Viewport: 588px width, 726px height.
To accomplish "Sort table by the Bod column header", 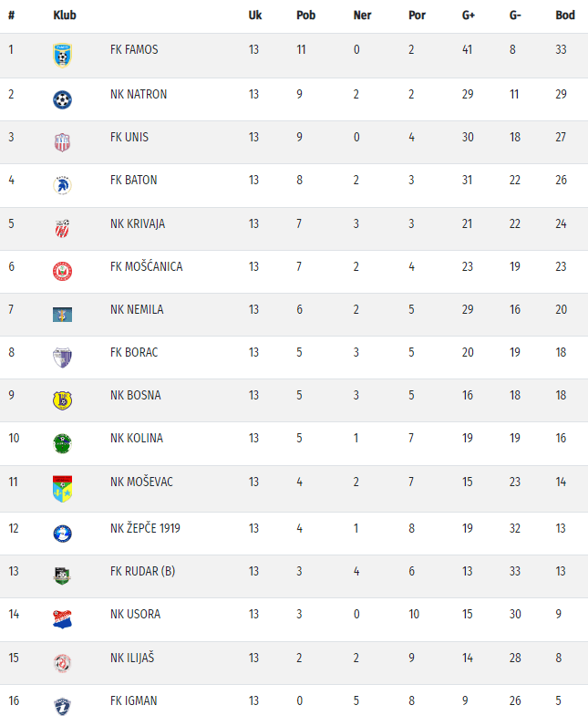I will [x=565, y=16].
